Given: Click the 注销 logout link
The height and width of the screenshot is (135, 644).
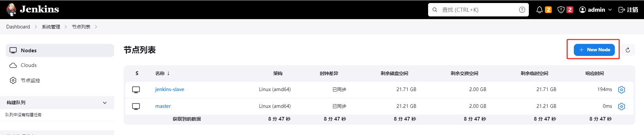Looking at the screenshot, I should [628, 10].
